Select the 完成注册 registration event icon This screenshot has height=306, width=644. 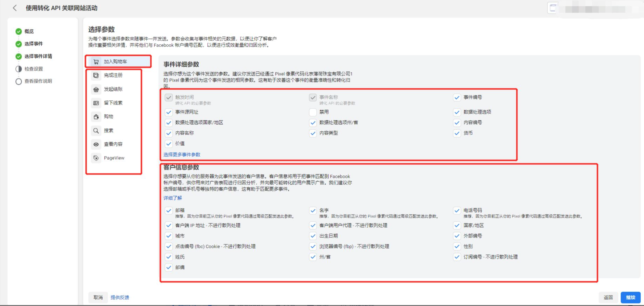[96, 75]
